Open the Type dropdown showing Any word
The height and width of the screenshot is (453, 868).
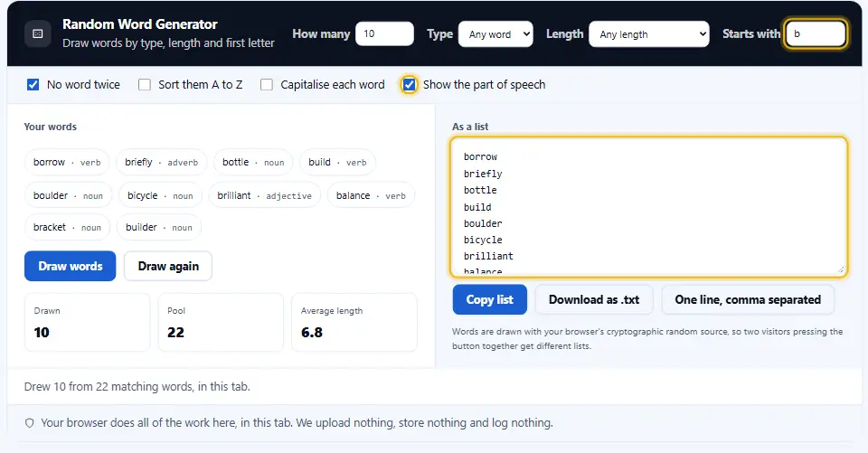(495, 33)
